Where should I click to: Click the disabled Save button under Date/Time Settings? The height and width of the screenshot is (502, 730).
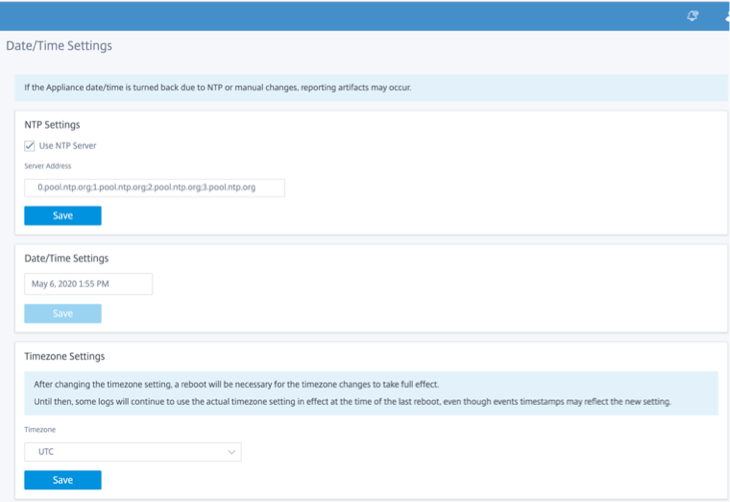tap(63, 313)
